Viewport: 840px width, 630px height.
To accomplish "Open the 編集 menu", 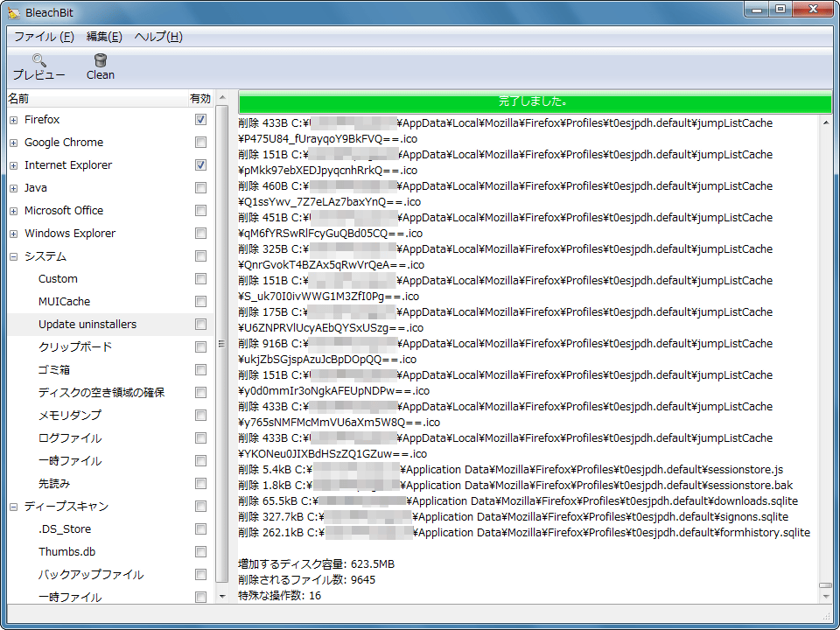I will click(x=104, y=37).
